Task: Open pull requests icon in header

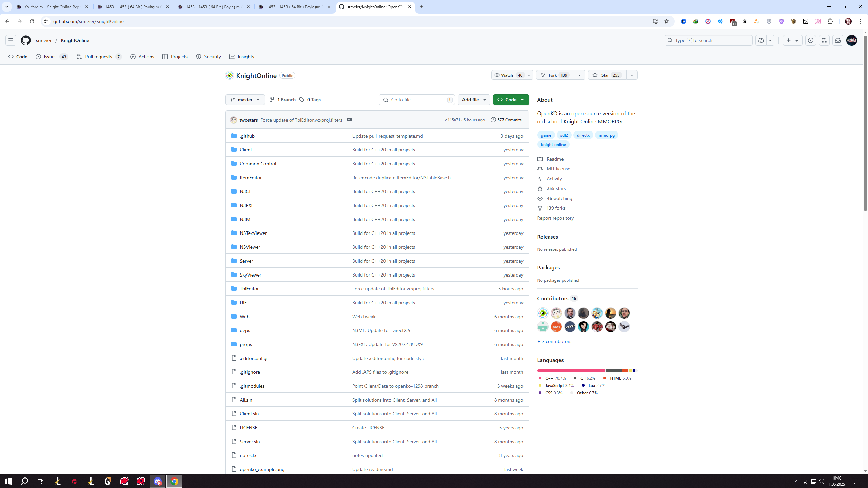Action: click(824, 40)
